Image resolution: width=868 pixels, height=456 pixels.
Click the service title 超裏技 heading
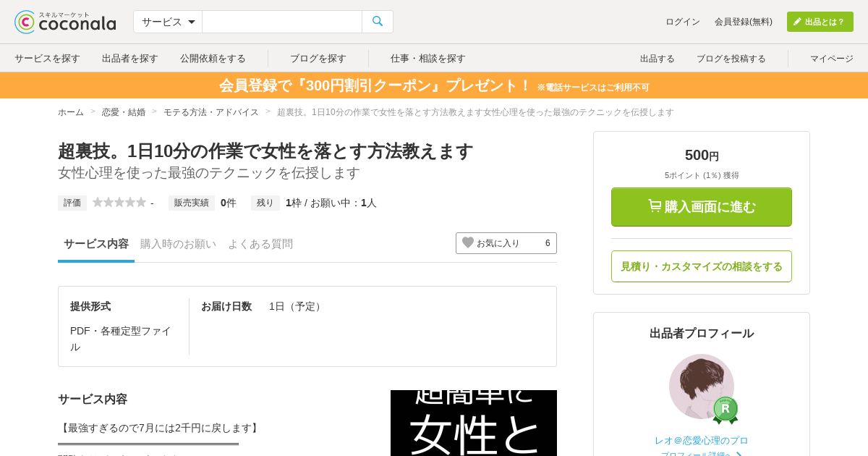(x=265, y=151)
